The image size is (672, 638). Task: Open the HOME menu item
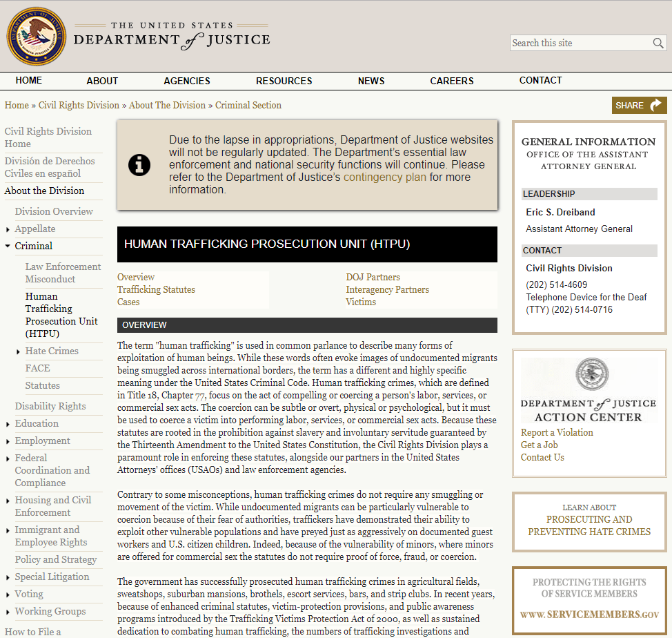(29, 81)
